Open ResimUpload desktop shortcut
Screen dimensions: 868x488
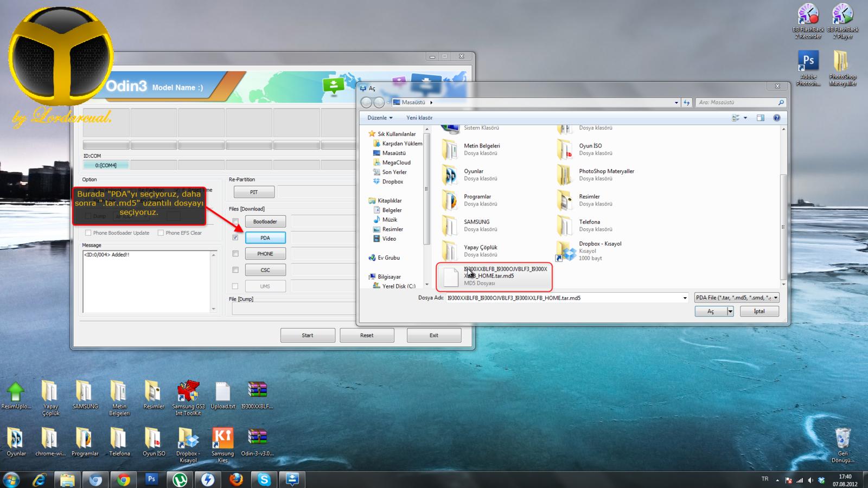pyautogui.click(x=16, y=396)
